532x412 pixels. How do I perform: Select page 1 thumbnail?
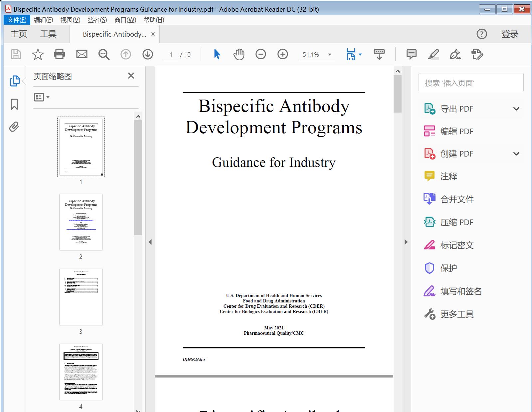pos(81,147)
